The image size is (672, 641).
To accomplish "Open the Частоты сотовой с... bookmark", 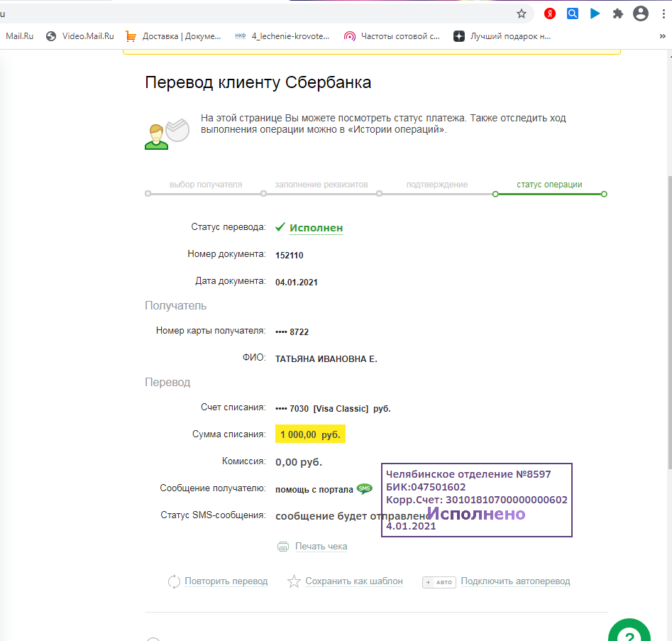I will tap(392, 36).
